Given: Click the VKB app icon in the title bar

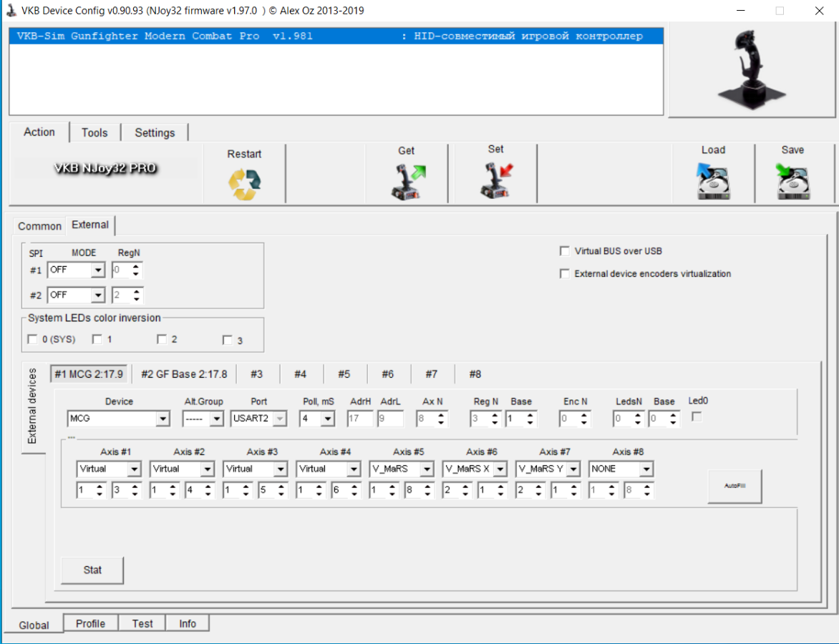Looking at the screenshot, I should coord(11,10).
